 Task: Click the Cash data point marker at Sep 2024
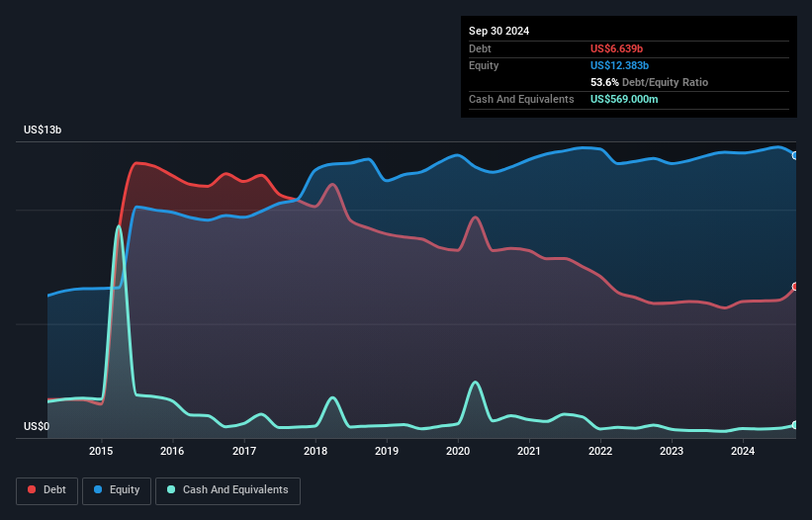point(795,425)
